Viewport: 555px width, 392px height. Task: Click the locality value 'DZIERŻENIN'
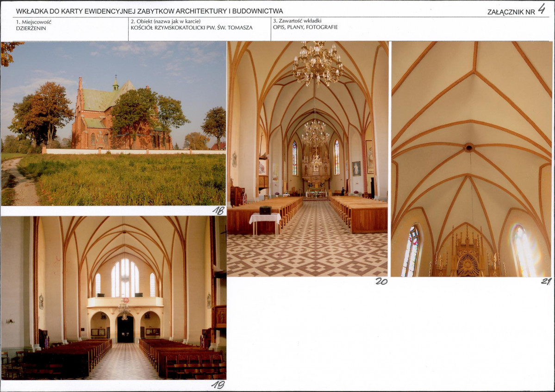[x=31, y=28]
